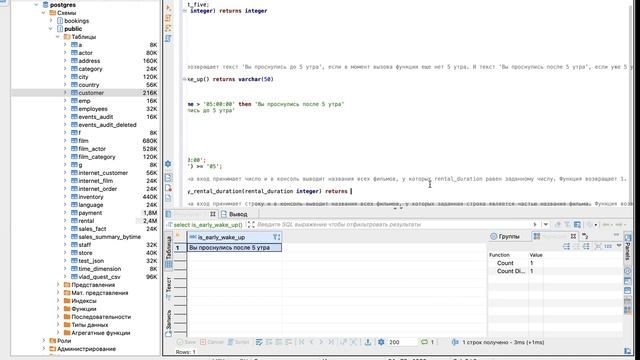Viewport: 640px width, 360px height.
Task: Click the previous row navigation arrow
Action: (312, 342)
